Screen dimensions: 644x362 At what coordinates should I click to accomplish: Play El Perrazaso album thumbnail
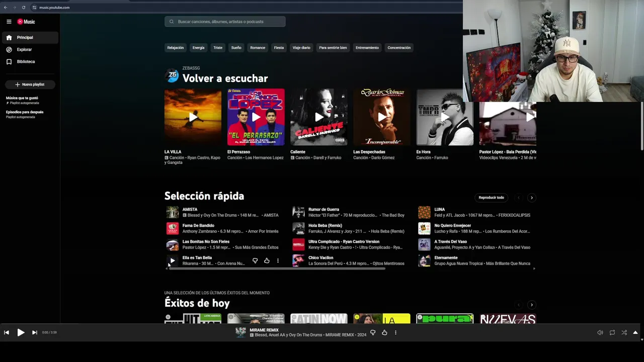click(x=256, y=117)
